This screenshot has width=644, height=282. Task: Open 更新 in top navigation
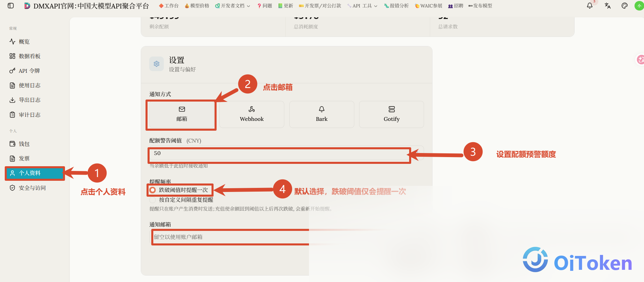(x=286, y=6)
